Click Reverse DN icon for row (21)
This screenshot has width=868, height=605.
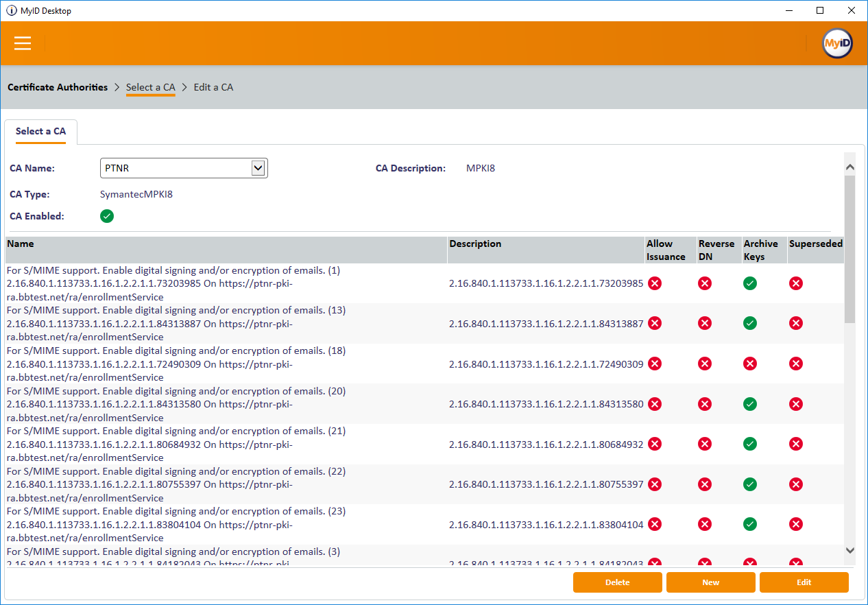click(705, 444)
